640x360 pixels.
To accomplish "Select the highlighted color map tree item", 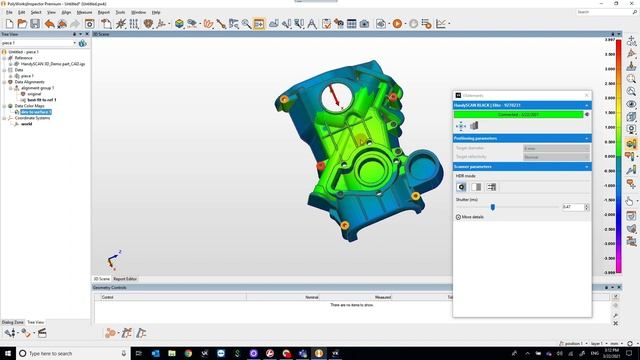I will tap(36, 112).
